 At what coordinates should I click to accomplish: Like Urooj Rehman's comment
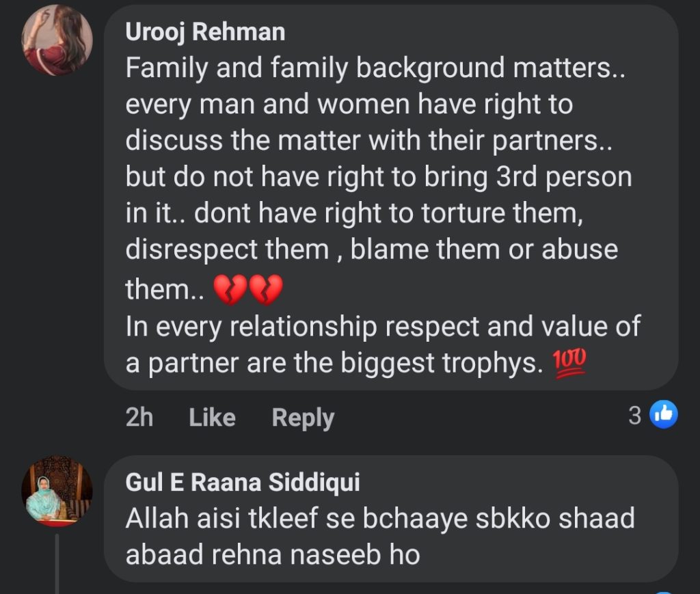212,418
